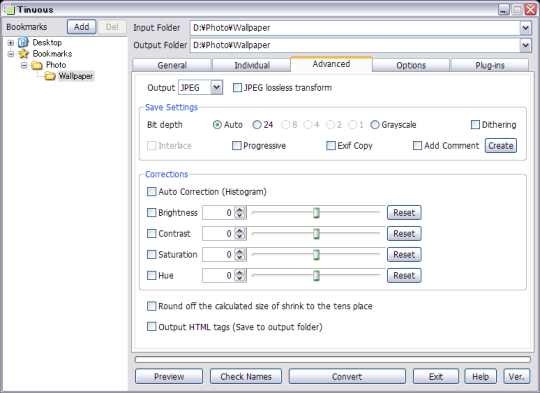Click the Photo folder icon
Image resolution: width=540 pixels, height=393 pixels.
(x=37, y=65)
